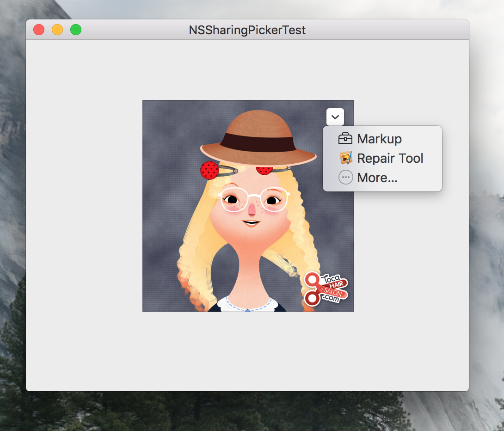The height and width of the screenshot is (431, 504).
Task: Minimize the window with the yellow button
Action: 57,30
